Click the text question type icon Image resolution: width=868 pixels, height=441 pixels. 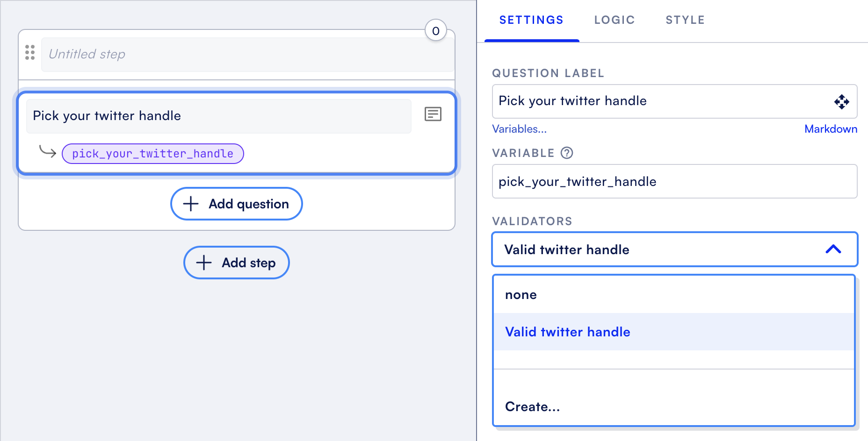[433, 114]
